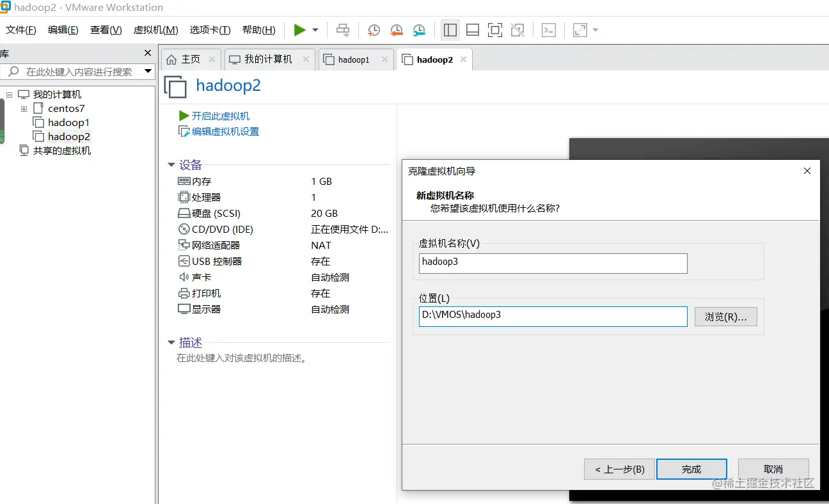The image size is (829, 504).
Task: Click the 网络适配器 device icon
Action: 184,246
